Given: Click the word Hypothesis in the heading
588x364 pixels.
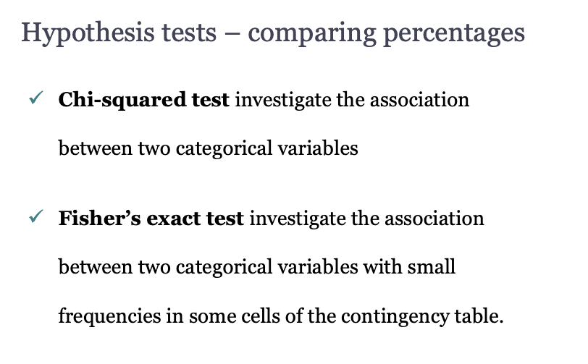Looking at the screenshot, I should 88,34.
